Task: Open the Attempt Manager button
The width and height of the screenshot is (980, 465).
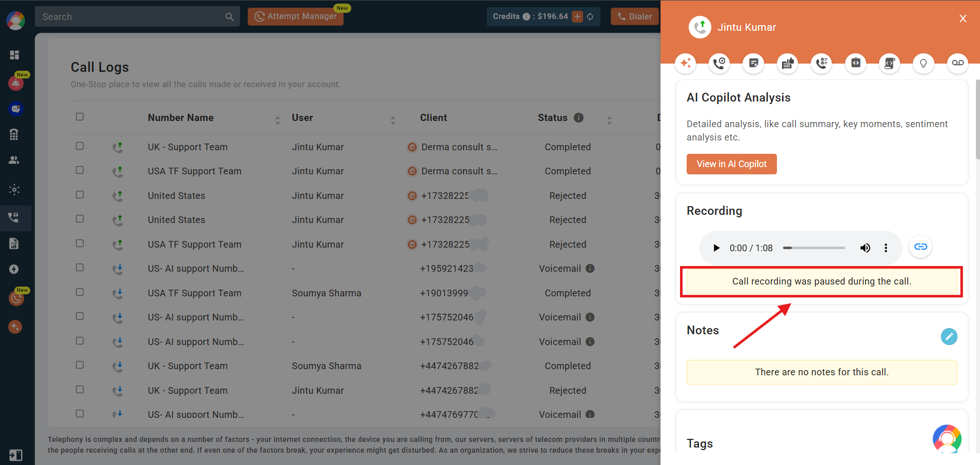Action: click(x=295, y=16)
